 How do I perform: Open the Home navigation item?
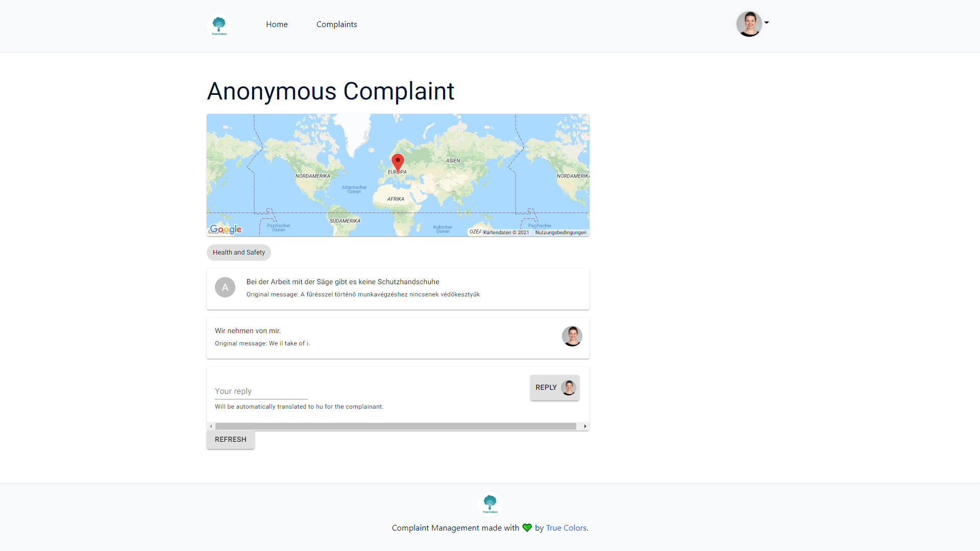click(x=277, y=24)
